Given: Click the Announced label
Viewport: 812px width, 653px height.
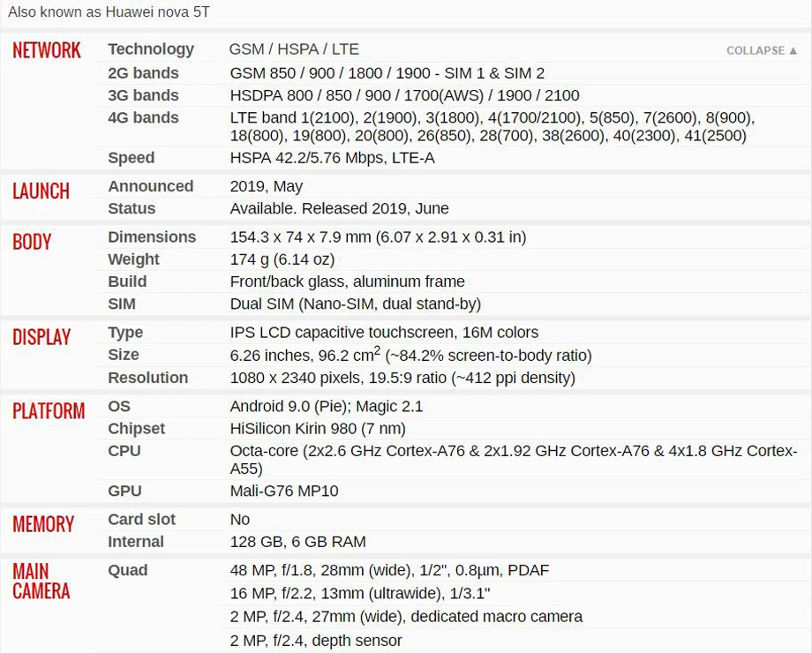Looking at the screenshot, I should pos(151,186).
